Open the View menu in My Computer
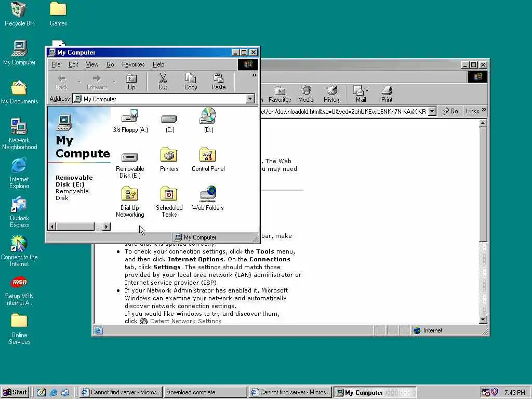Screen dimensions: 532x399 pos(92,64)
